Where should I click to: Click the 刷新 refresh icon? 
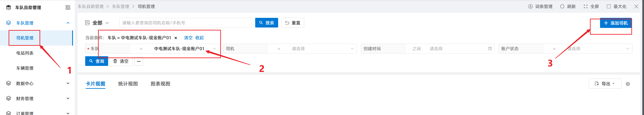click(x=562, y=7)
